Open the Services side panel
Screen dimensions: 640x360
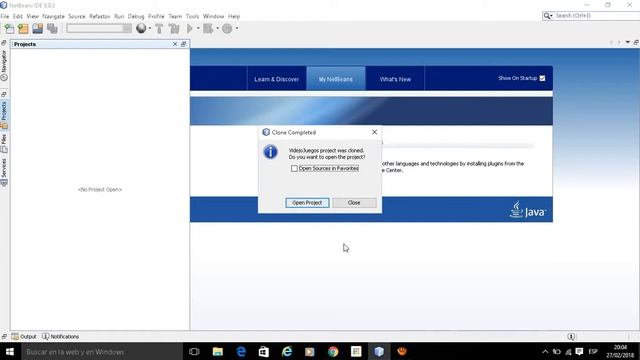[x=4, y=172]
